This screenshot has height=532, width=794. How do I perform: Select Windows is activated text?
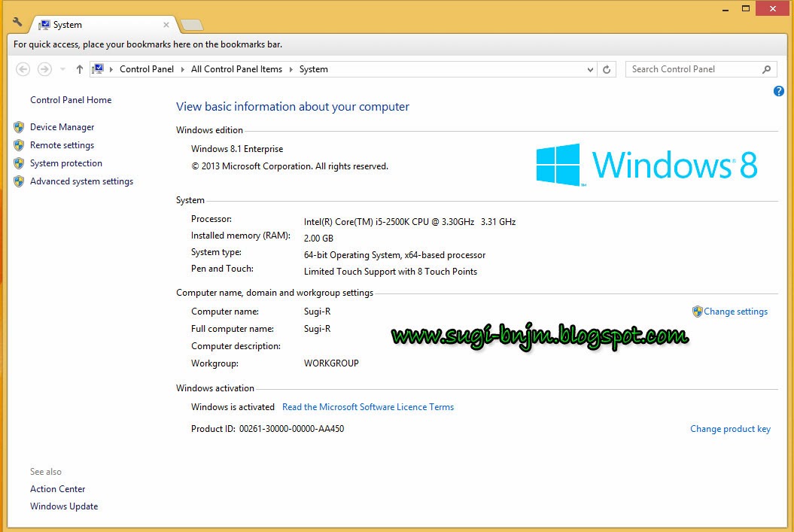click(x=233, y=407)
